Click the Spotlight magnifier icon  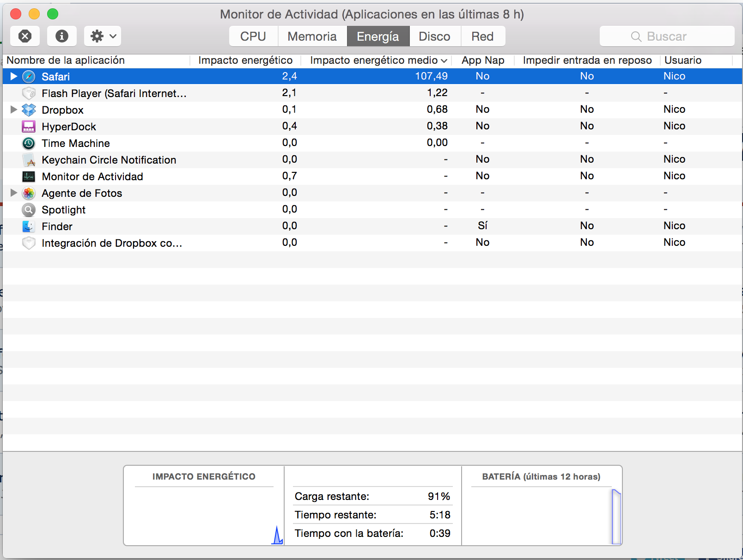click(x=29, y=209)
